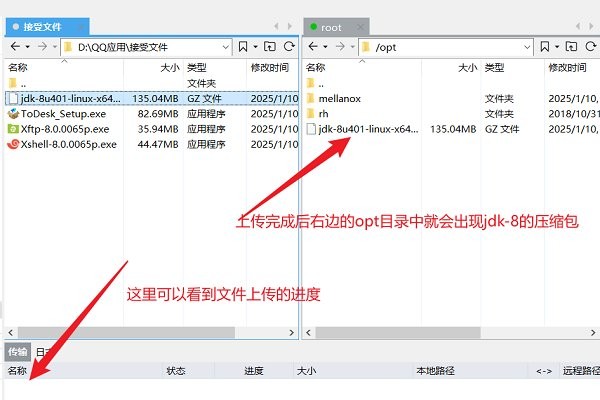Viewport: 600px width, 400px height.
Task: Expand remote /opt path dropdown
Action: point(527,47)
